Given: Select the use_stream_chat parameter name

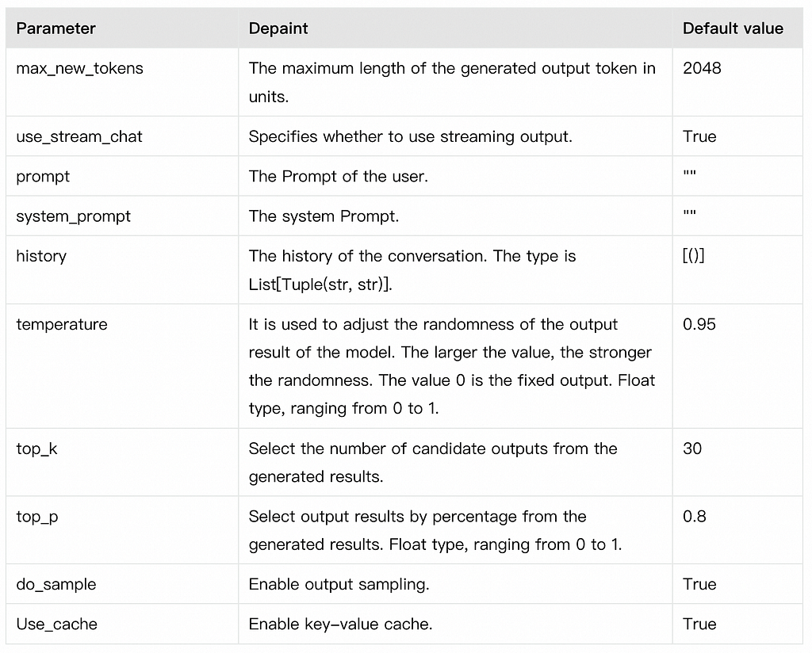Looking at the screenshot, I should point(79,136).
